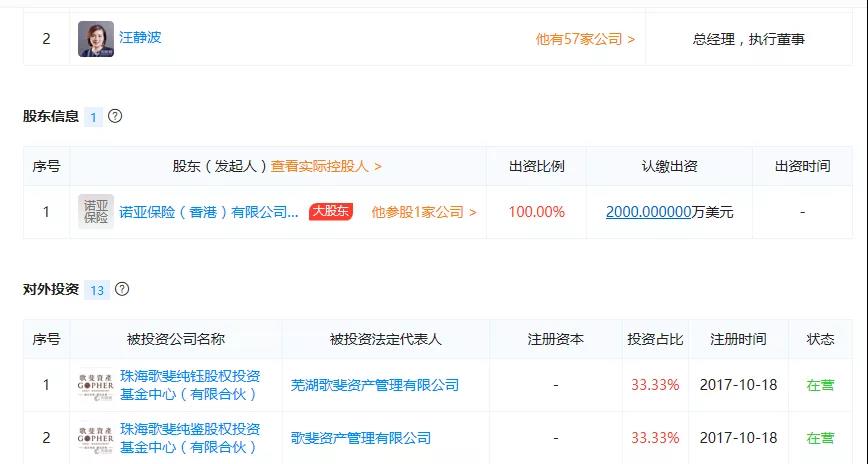Click Gopher logo of 珠海歌斐纯鉴 row
The image size is (868, 464).
click(x=96, y=438)
